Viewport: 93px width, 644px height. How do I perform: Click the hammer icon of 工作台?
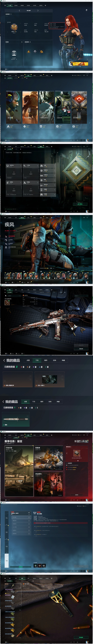(x=25, y=165)
